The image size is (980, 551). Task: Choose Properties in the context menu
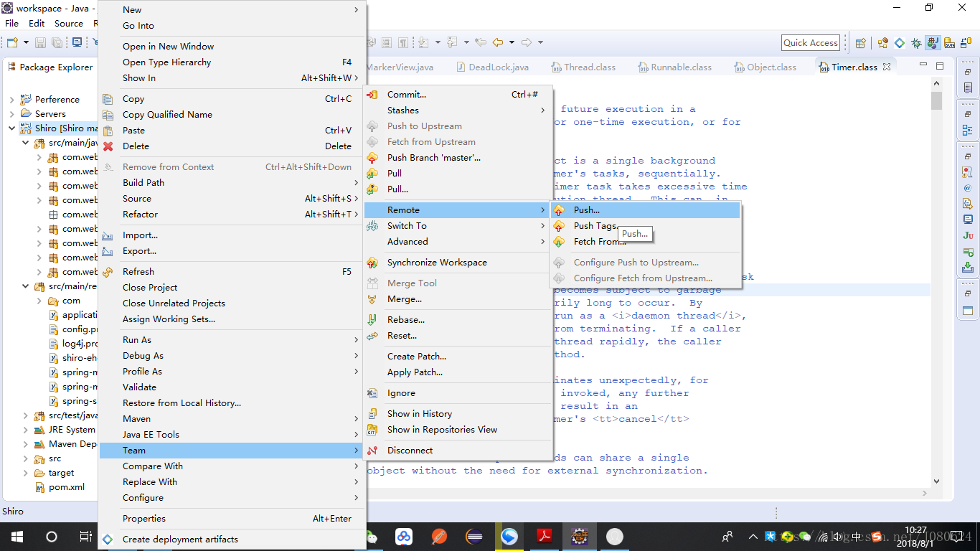[x=232, y=519]
